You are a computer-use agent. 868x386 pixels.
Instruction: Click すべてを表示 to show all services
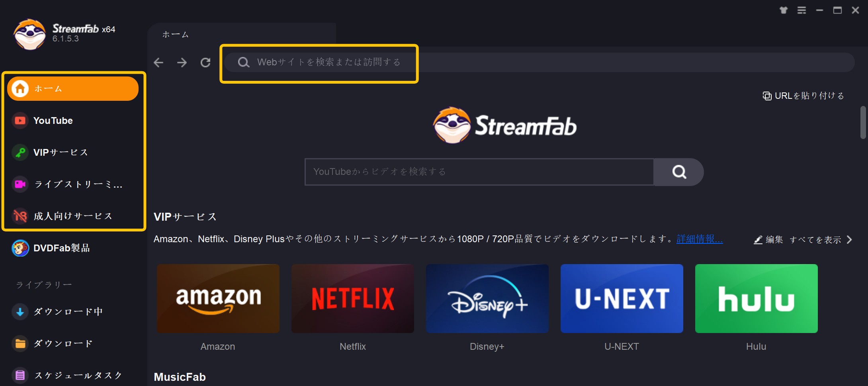(815, 239)
